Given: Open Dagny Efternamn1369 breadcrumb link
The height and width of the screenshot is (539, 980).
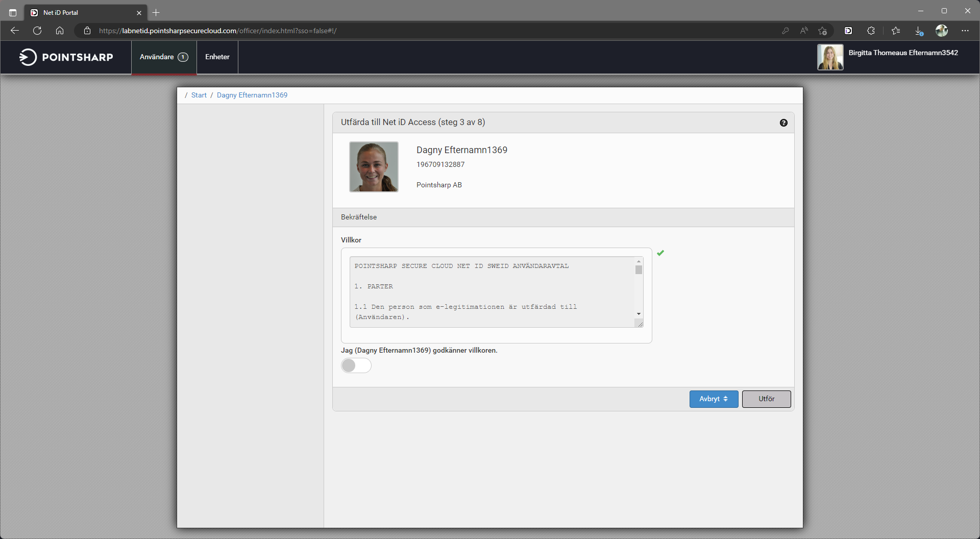Looking at the screenshot, I should pyautogui.click(x=252, y=95).
